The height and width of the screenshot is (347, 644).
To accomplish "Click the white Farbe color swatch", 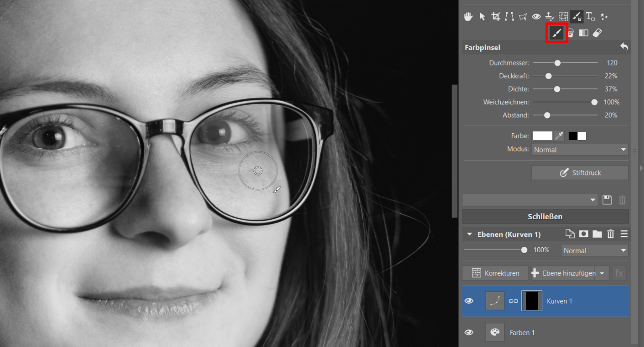I will pos(542,136).
